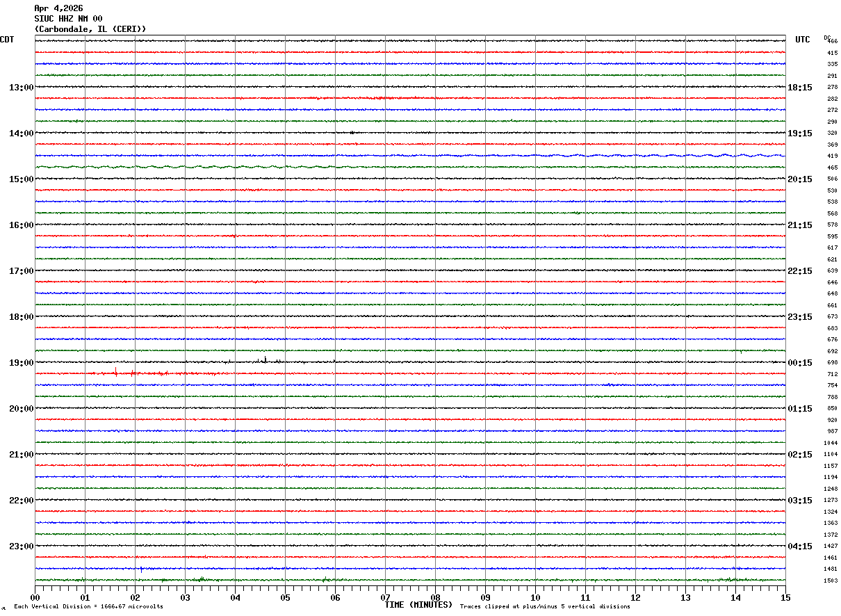The width and height of the screenshot is (841, 616).
Task: Click the '20:15' UTC time label
Action: [x=799, y=179]
